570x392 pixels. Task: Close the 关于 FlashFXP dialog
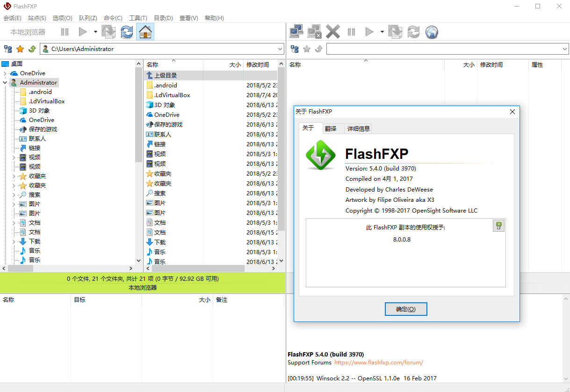pyautogui.click(x=512, y=112)
